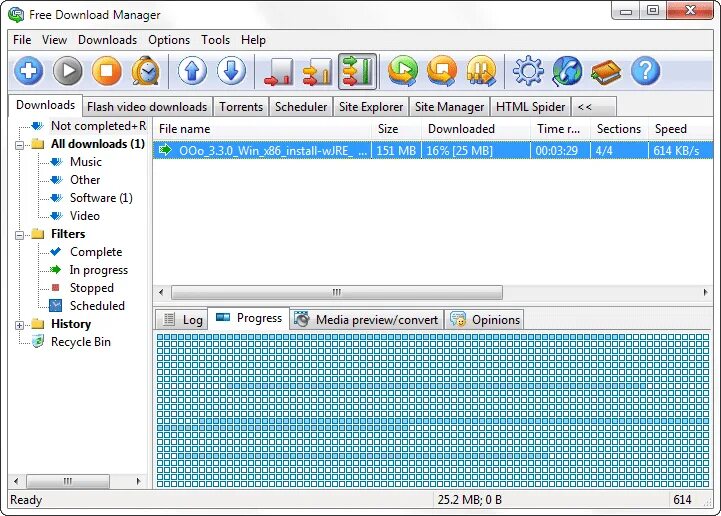Switch to the Opinions tab
Viewport: 721px width, 516px height.
click(x=484, y=320)
